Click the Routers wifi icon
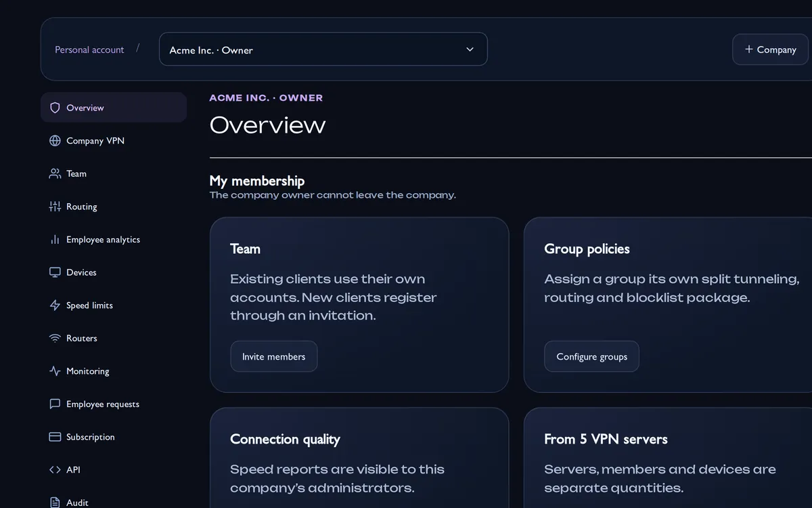Screen dimensions: 812x508 pos(55,338)
